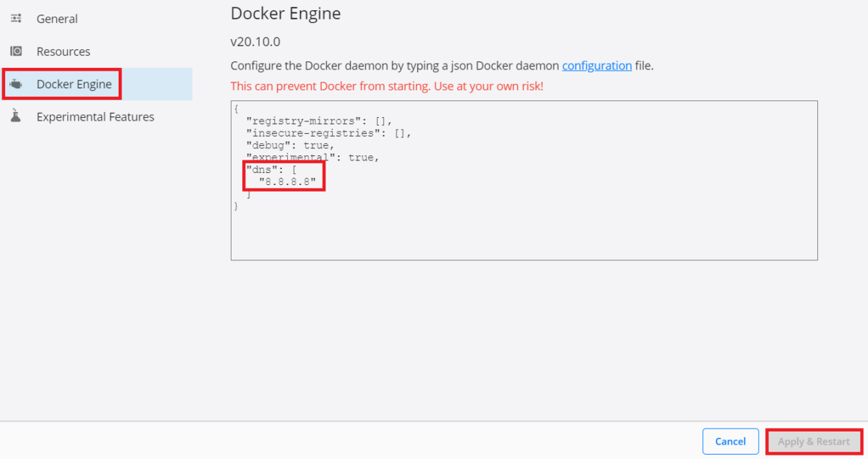Click the flask icon for Experimental Features
868x459 pixels.
click(x=16, y=116)
